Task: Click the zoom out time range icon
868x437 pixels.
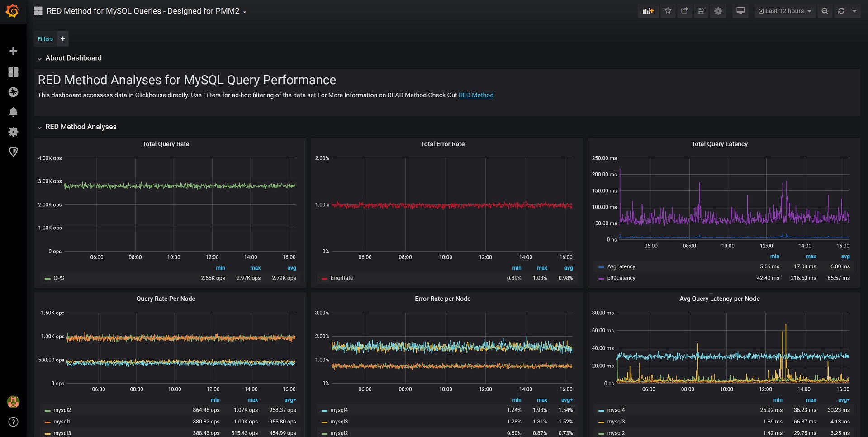Action: click(x=825, y=11)
